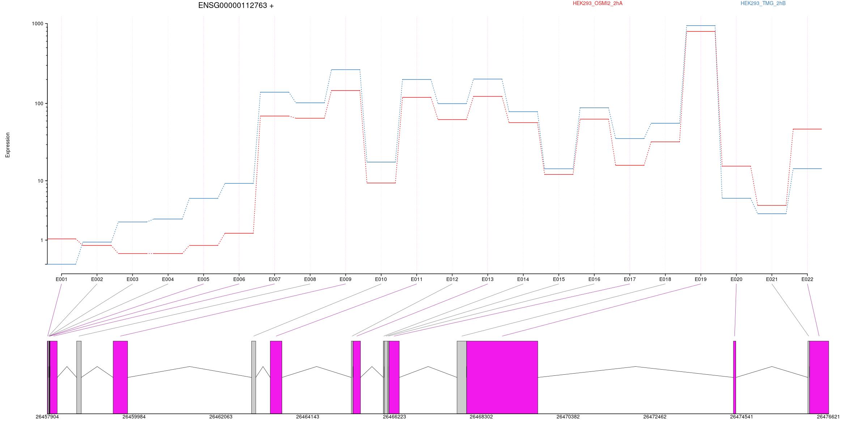Click exon label E014
Image resolution: width=868 pixels, height=434 pixels.
[x=523, y=279]
